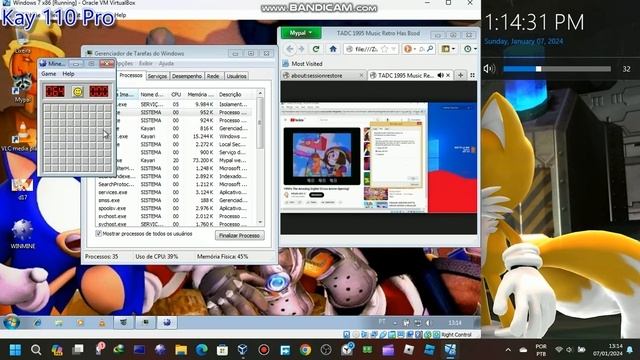Switch to the Rede tab

point(213,76)
